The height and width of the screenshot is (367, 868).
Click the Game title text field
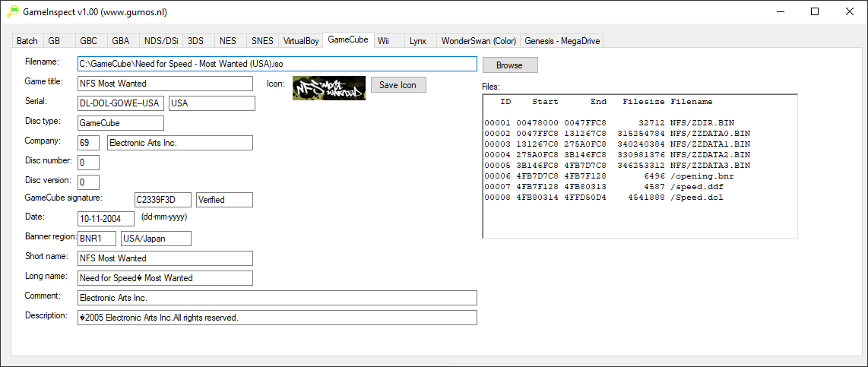pos(165,84)
